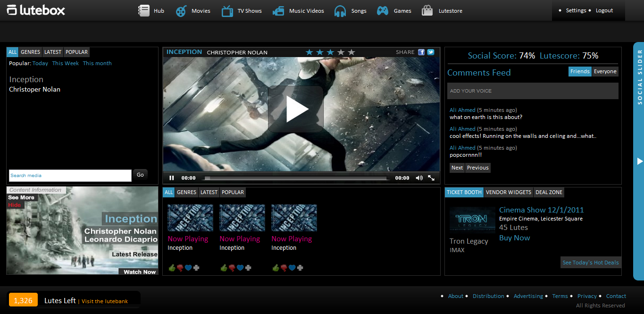Hide the content information panel

[x=15, y=205]
